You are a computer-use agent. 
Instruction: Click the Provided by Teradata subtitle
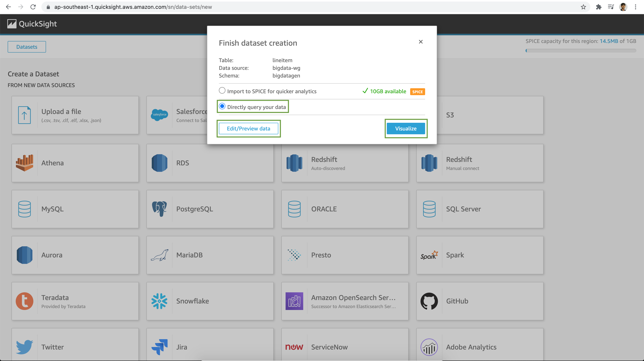[x=63, y=307]
